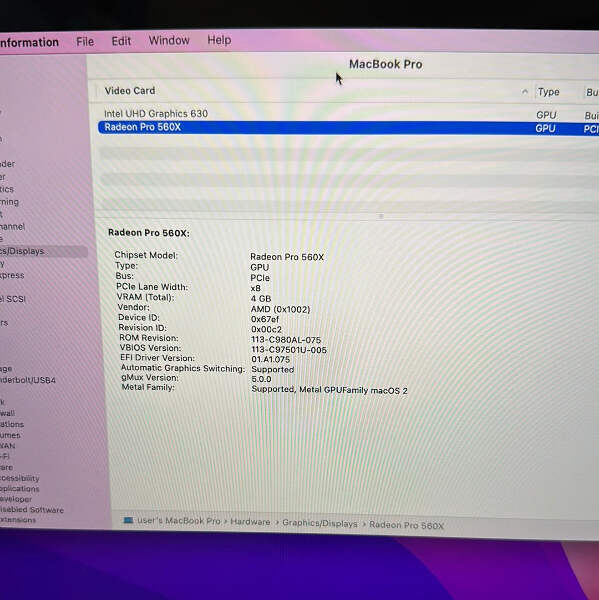Open the Help menu

coord(219,40)
